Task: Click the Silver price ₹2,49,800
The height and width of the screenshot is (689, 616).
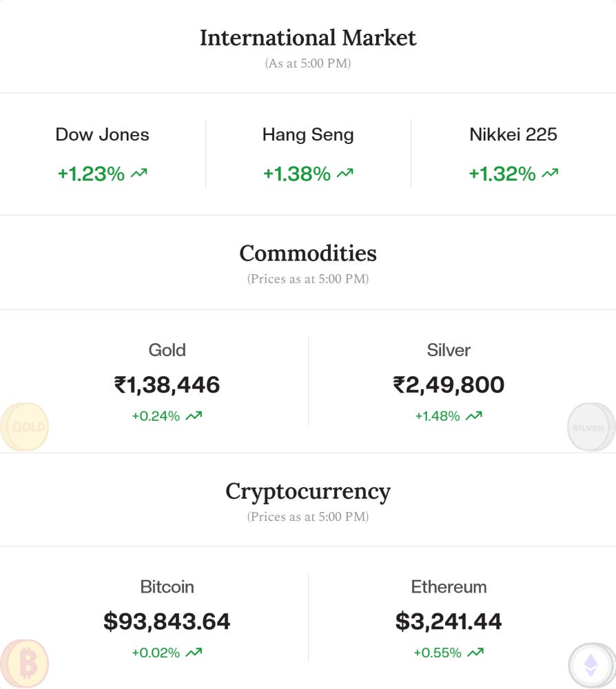Action: 449,384
